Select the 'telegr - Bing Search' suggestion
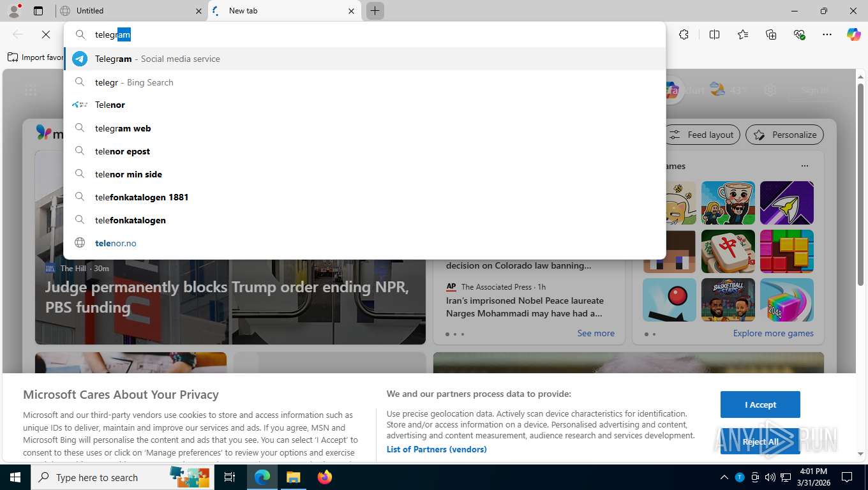The image size is (868, 490). (365, 82)
